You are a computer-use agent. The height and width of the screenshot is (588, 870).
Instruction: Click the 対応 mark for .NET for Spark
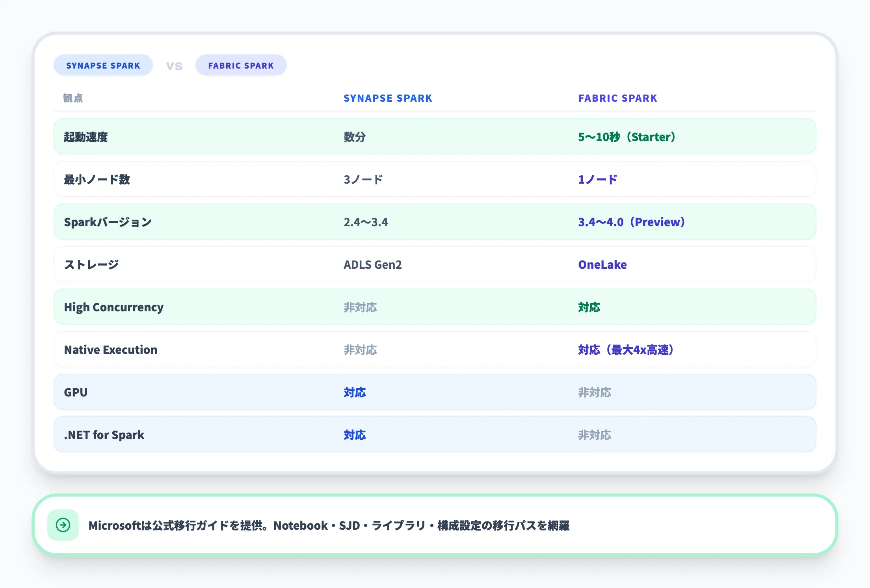click(x=355, y=435)
